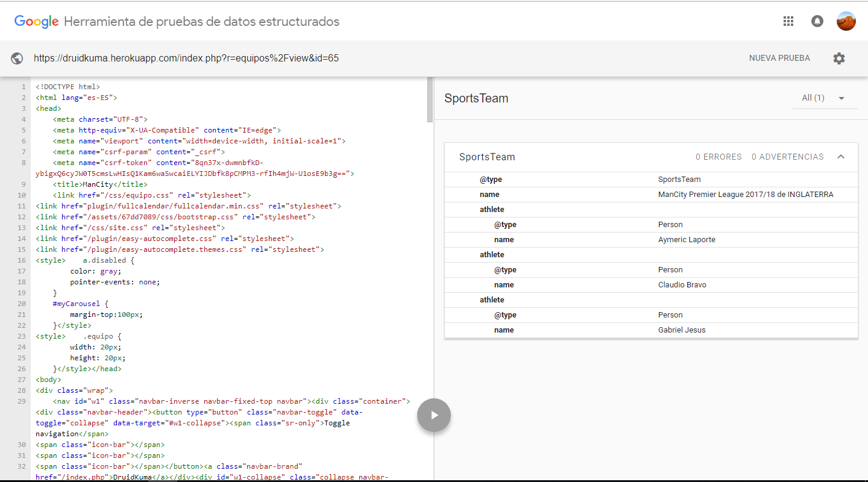This screenshot has width=868, height=482.
Task: Select the ManCity Premier League name value
Action: point(746,195)
